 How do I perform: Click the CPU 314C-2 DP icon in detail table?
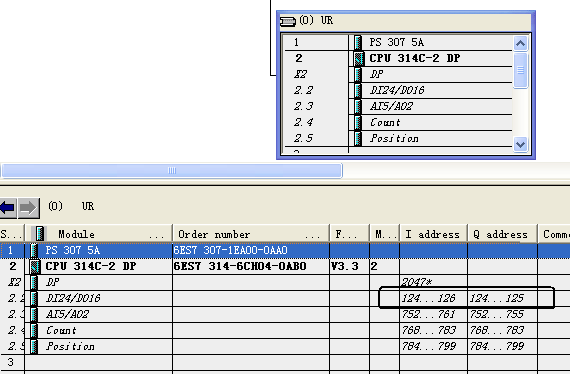coord(35,266)
